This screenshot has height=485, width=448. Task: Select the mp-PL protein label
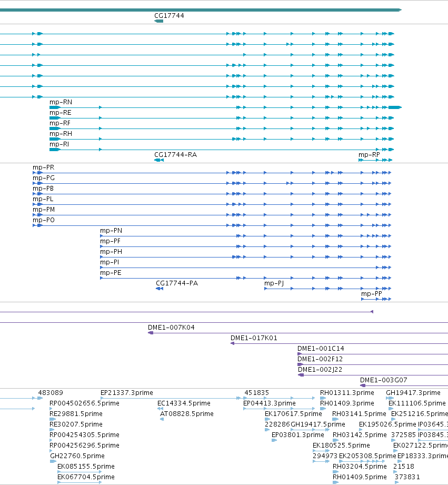click(43, 199)
